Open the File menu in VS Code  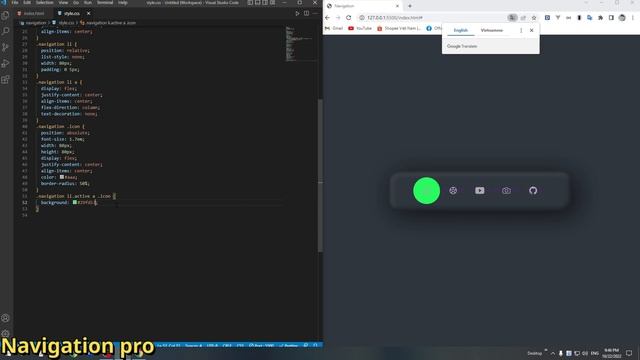[x=15, y=2]
